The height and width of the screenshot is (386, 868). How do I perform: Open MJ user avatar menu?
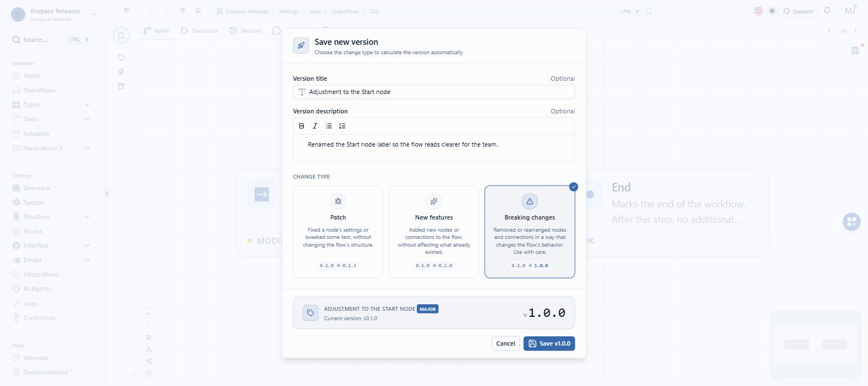tap(850, 11)
